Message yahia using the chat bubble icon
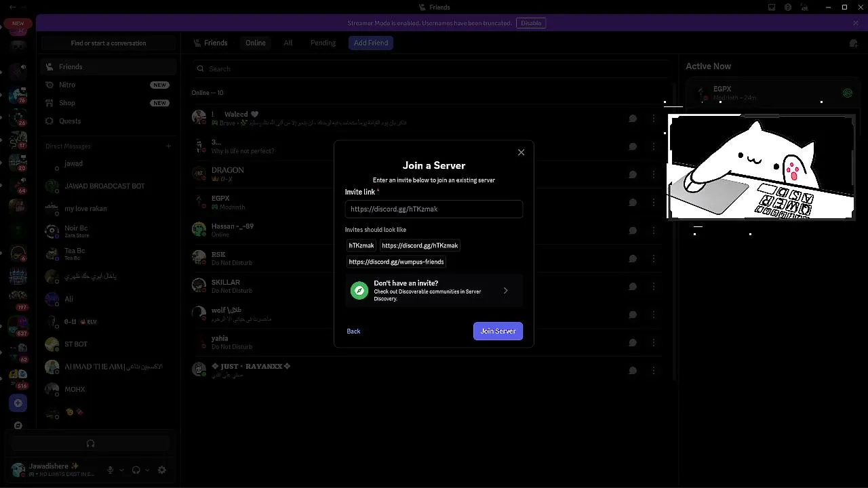868x488 pixels. tap(633, 342)
